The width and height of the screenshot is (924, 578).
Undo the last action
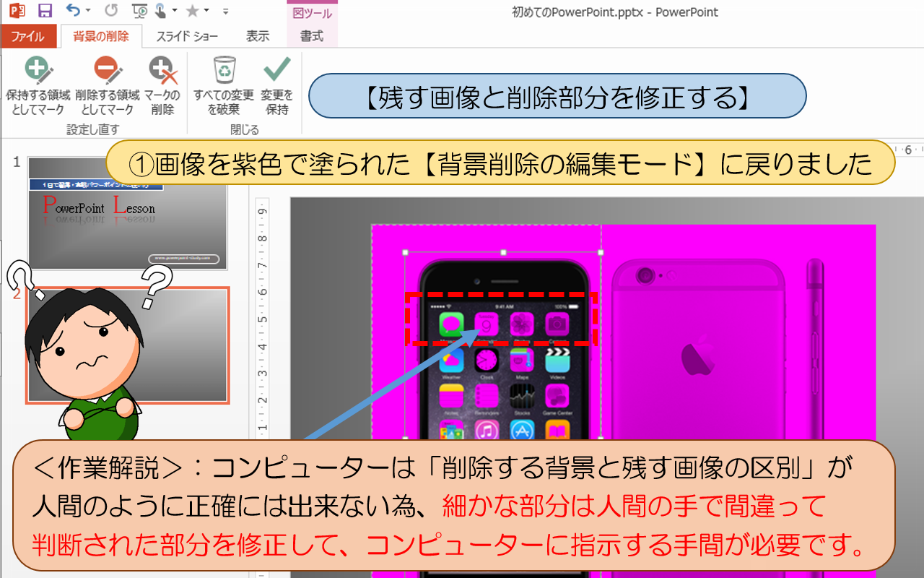coord(73,10)
